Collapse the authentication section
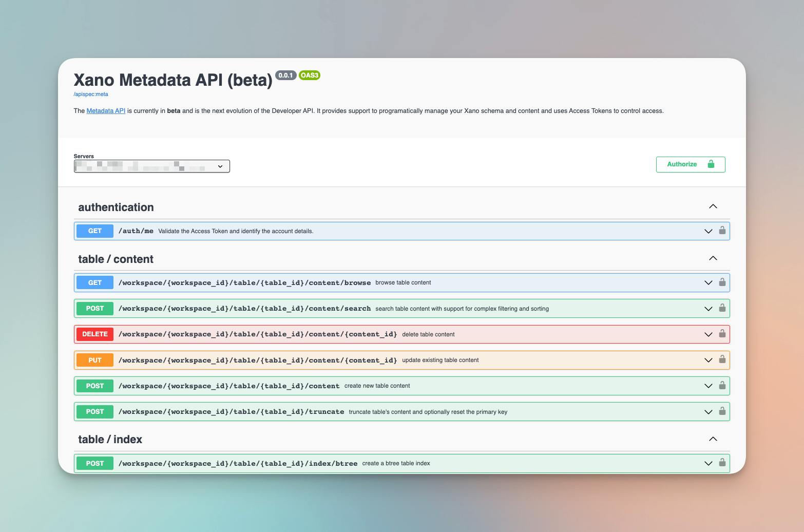 coord(713,206)
